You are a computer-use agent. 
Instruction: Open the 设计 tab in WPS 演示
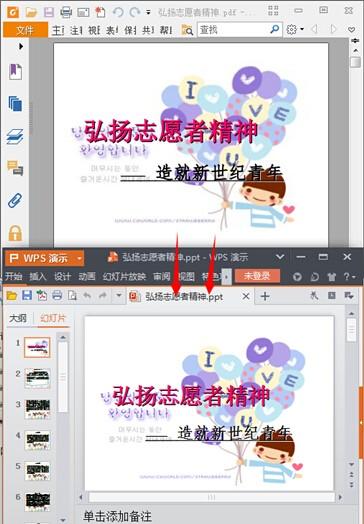point(63,276)
